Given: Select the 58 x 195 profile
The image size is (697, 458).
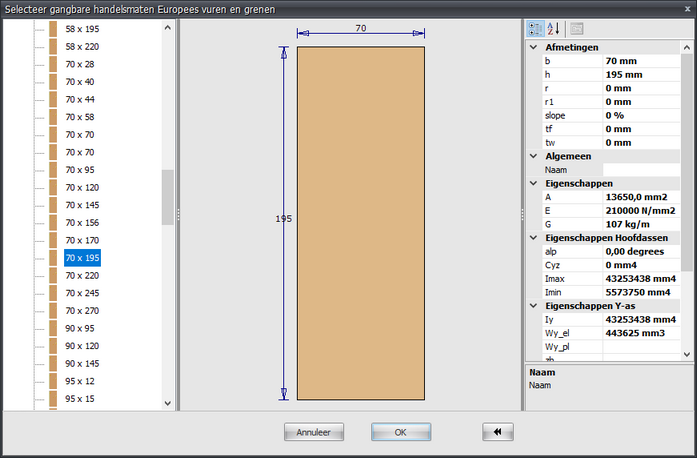Looking at the screenshot, I should click(x=82, y=29).
